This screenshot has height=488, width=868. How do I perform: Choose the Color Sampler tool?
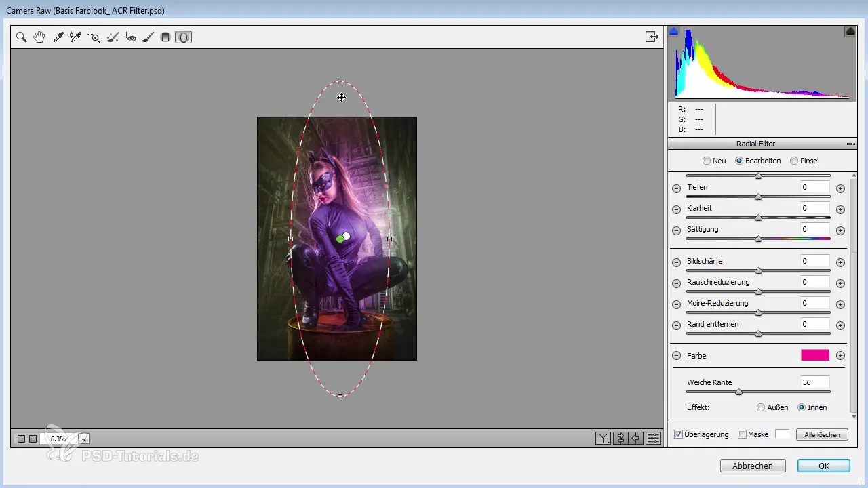coord(75,37)
